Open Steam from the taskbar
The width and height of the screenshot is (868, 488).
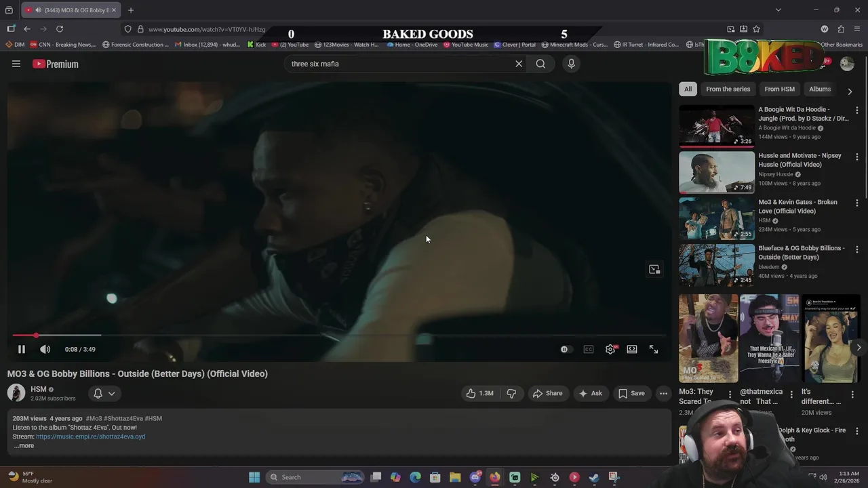[594, 477]
